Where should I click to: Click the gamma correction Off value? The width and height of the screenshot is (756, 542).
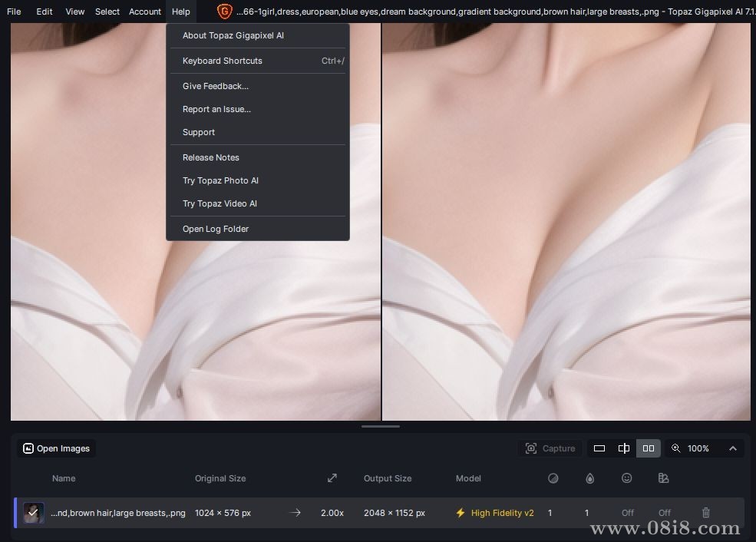coord(665,513)
